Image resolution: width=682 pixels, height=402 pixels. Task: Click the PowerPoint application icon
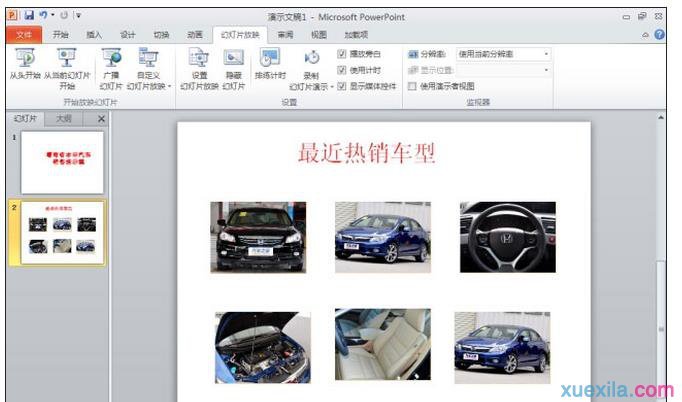click(12, 15)
